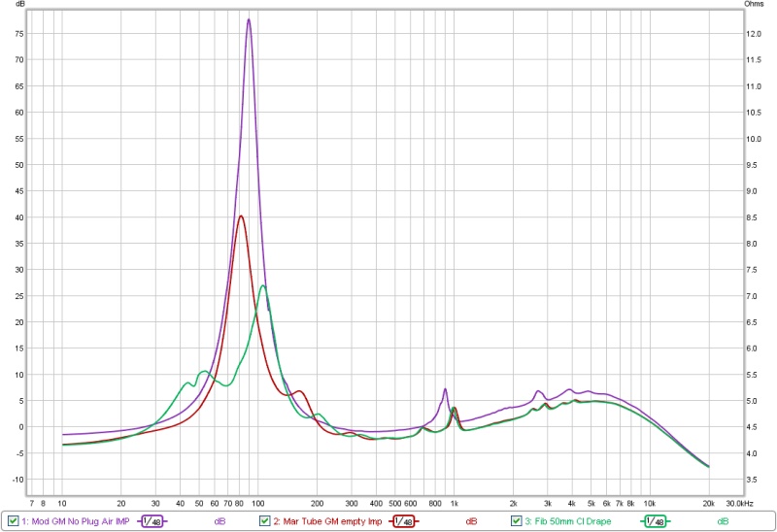Select the '1: Mod GM No Plug Air IMP' label
This screenshot has width=777, height=532.
[x=76, y=521]
